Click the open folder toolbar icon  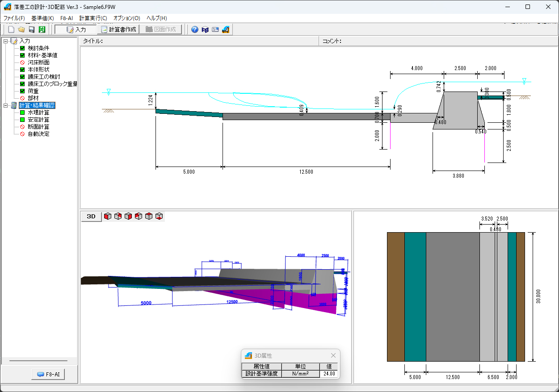[21, 29]
